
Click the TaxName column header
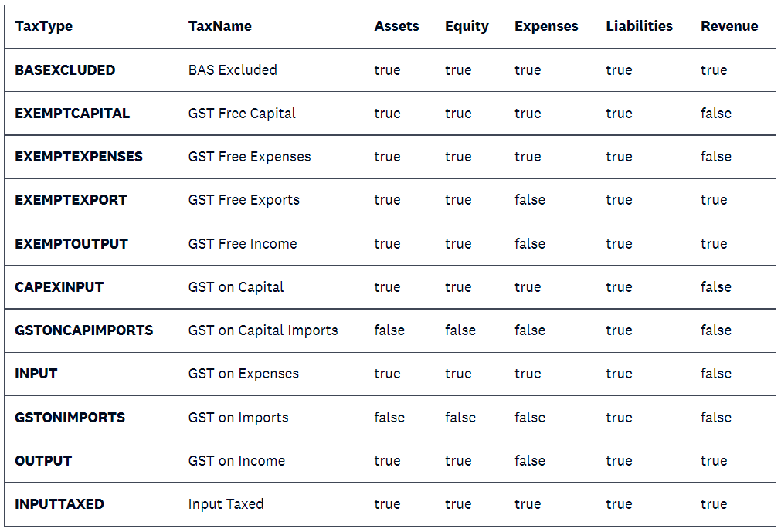pos(219,26)
